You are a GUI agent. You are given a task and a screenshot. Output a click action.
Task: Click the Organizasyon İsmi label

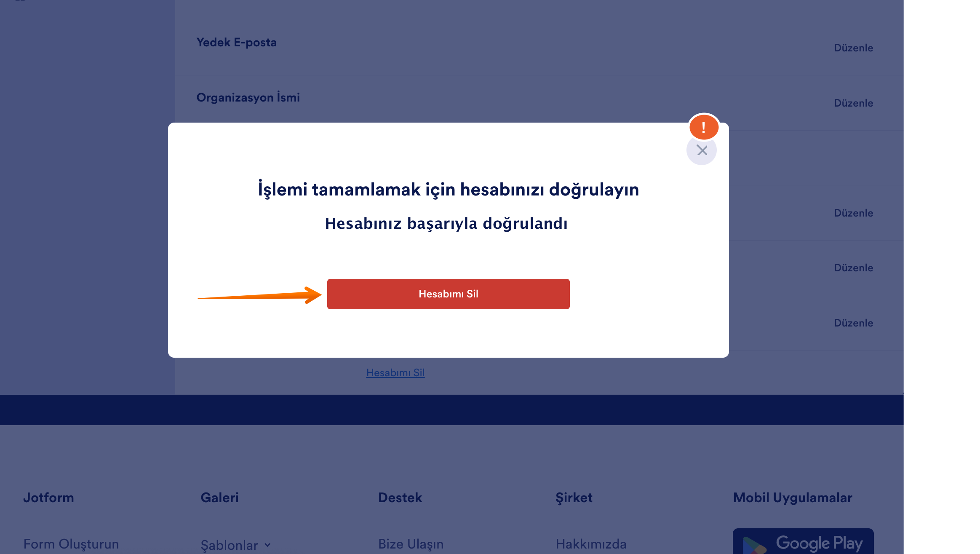pos(248,97)
